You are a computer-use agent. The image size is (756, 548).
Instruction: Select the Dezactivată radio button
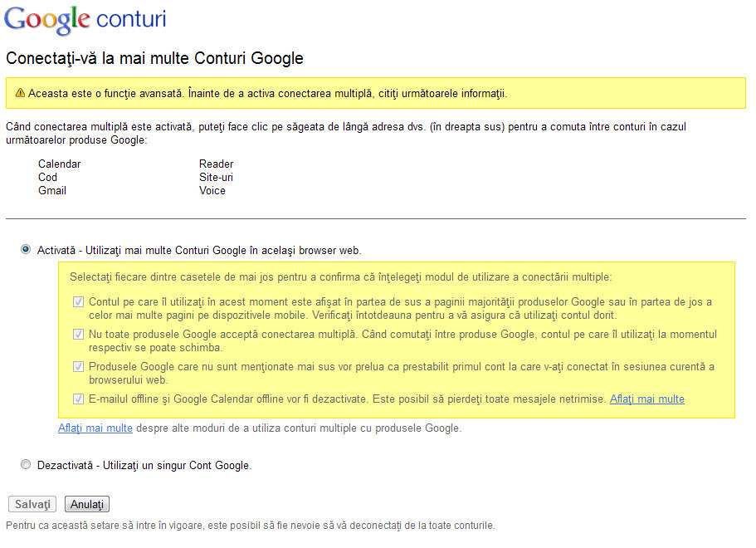26,464
